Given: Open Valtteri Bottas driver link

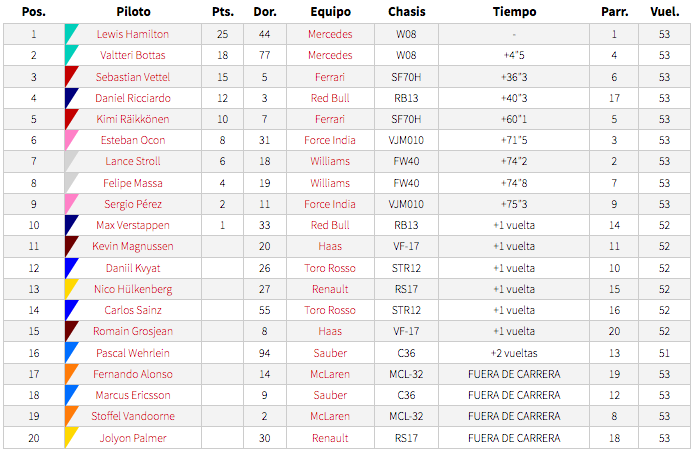Looking at the screenshot, I should point(133,55).
